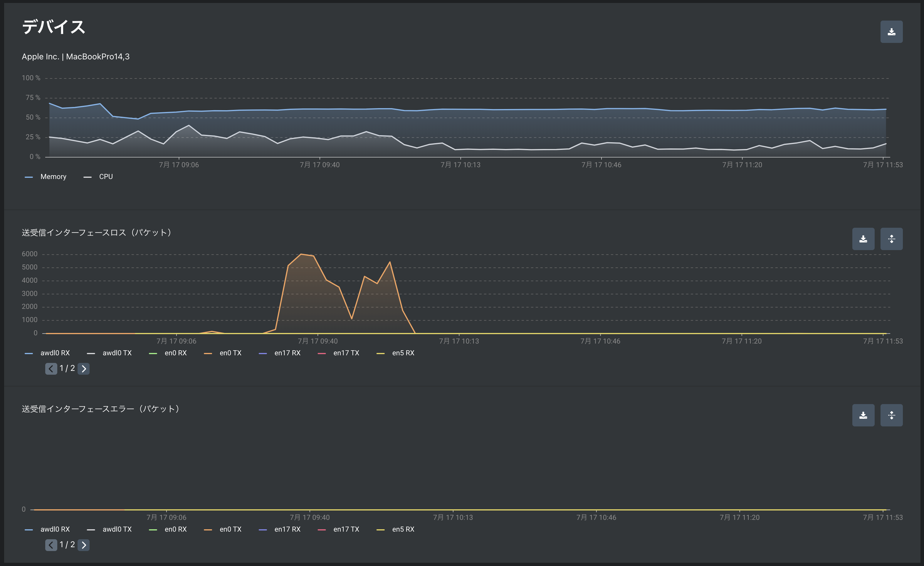Toggle en5 RX in error chart legend

(395, 530)
